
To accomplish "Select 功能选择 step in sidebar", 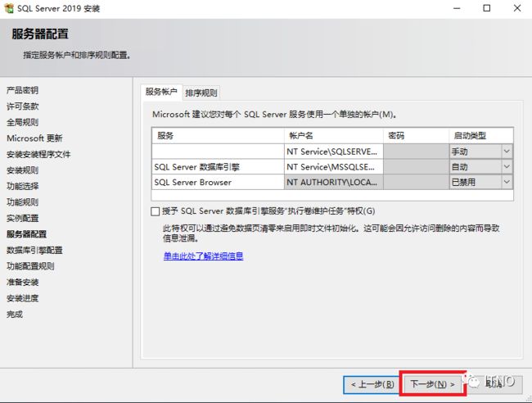I will (22, 186).
